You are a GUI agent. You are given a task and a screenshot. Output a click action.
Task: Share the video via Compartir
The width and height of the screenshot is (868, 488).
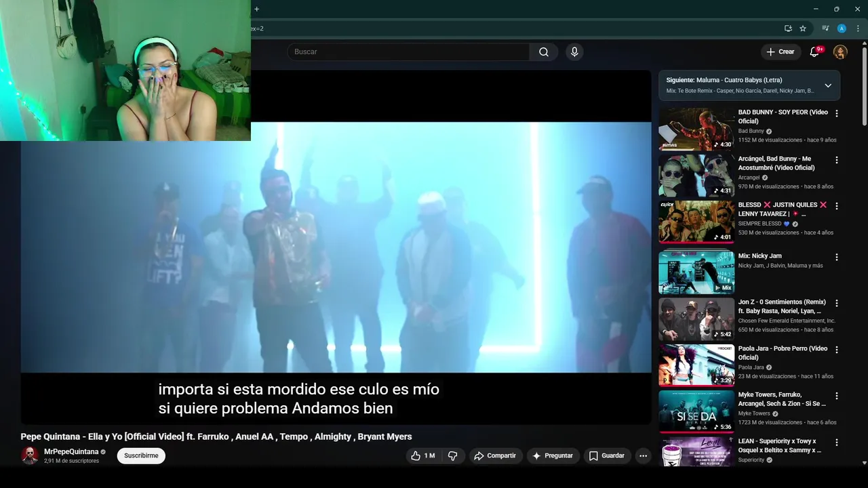pos(494,456)
